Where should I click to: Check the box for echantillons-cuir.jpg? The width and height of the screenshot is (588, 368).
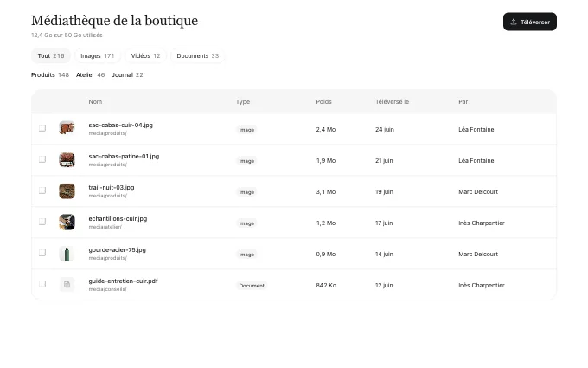pyautogui.click(x=42, y=222)
